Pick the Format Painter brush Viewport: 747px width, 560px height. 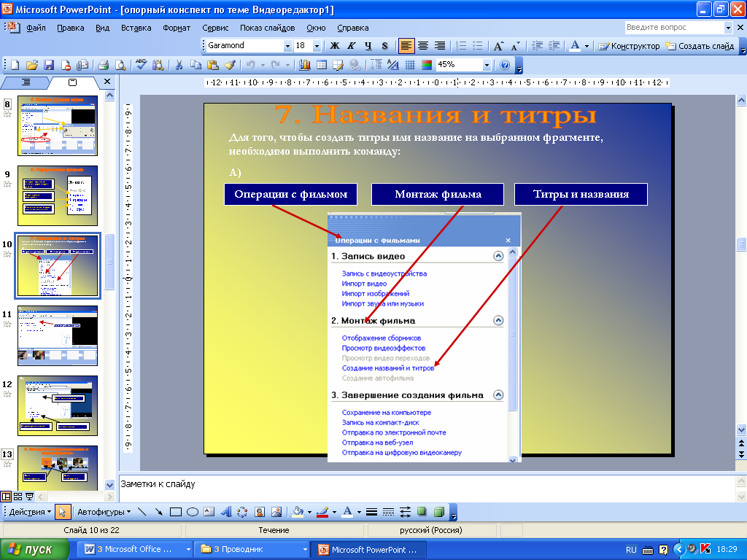coord(230,65)
